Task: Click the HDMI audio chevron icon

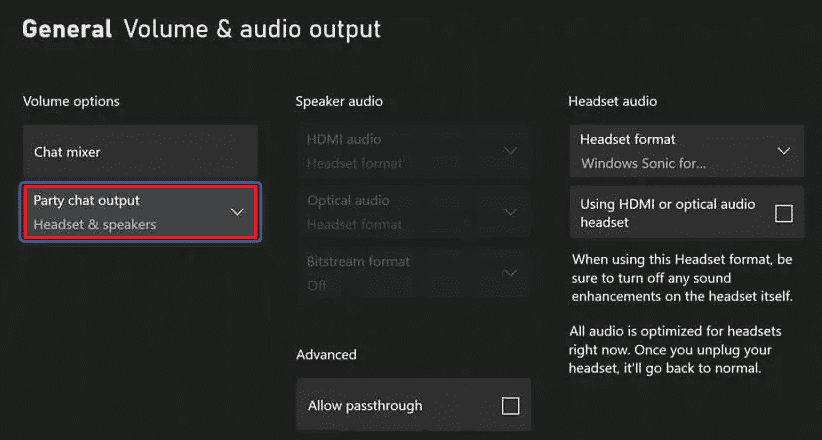Action: coord(510,152)
